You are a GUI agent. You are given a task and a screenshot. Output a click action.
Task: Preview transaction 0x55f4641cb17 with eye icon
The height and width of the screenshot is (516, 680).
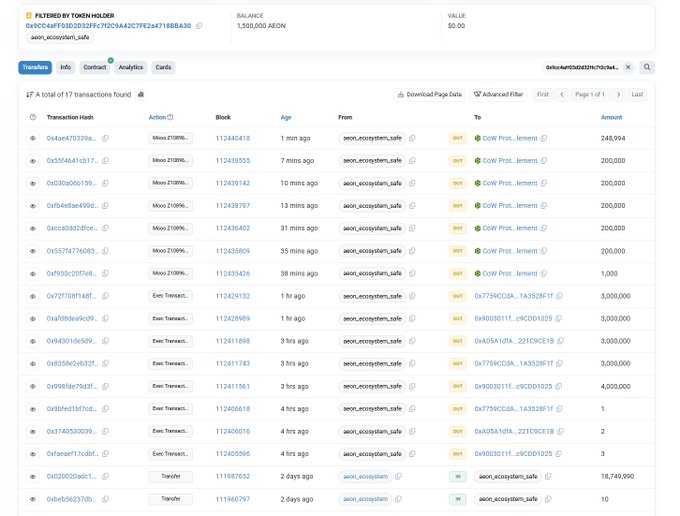[x=33, y=161]
